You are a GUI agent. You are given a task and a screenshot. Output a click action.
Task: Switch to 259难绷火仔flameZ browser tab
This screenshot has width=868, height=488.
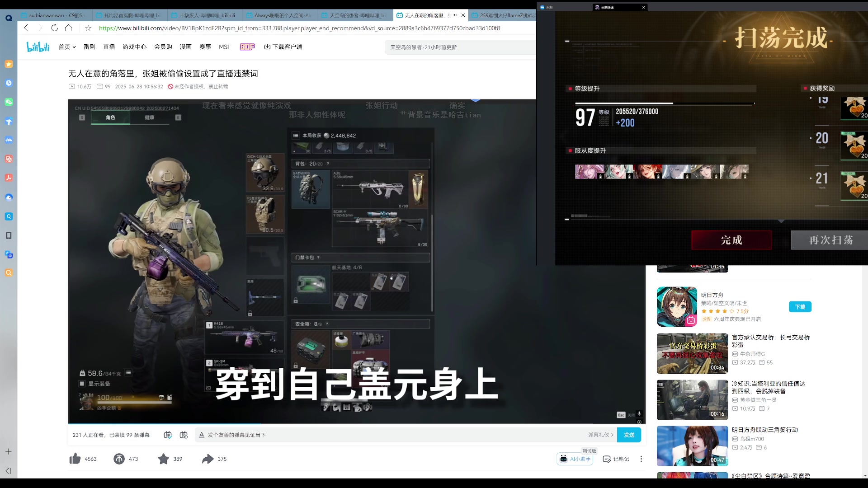click(503, 15)
